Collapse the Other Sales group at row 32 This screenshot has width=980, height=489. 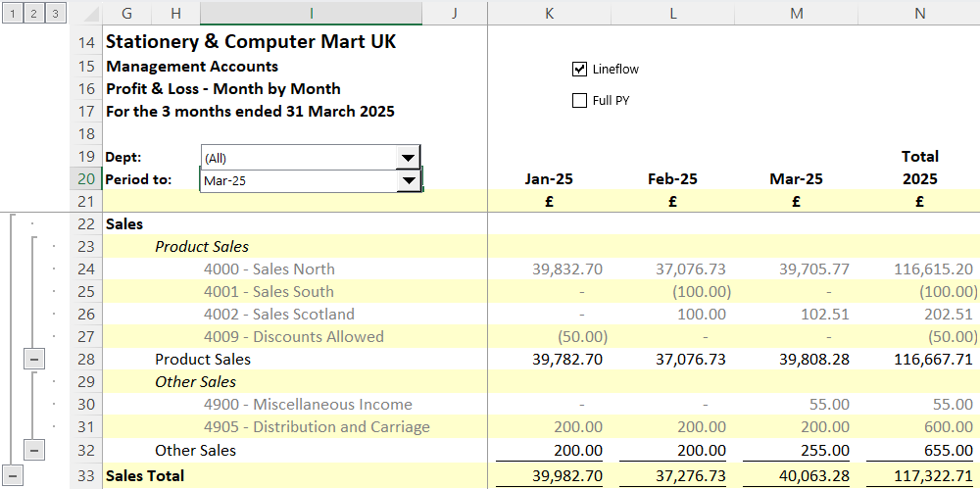pos(33,450)
